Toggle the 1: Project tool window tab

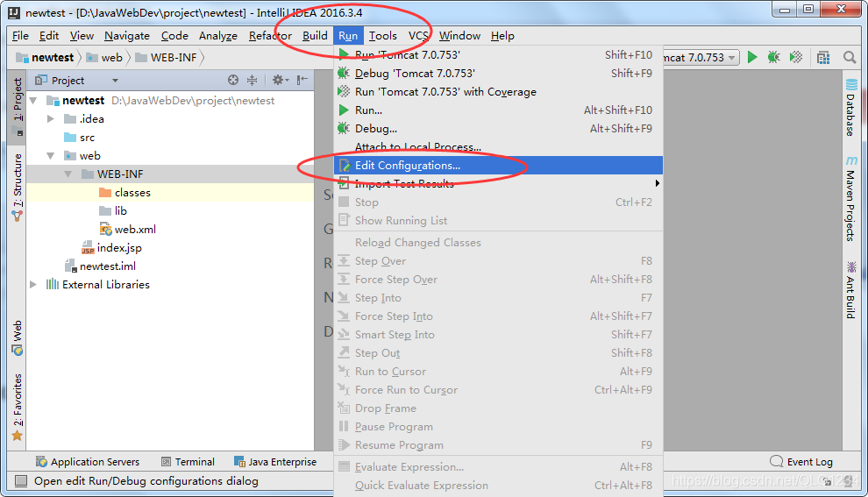[18, 106]
